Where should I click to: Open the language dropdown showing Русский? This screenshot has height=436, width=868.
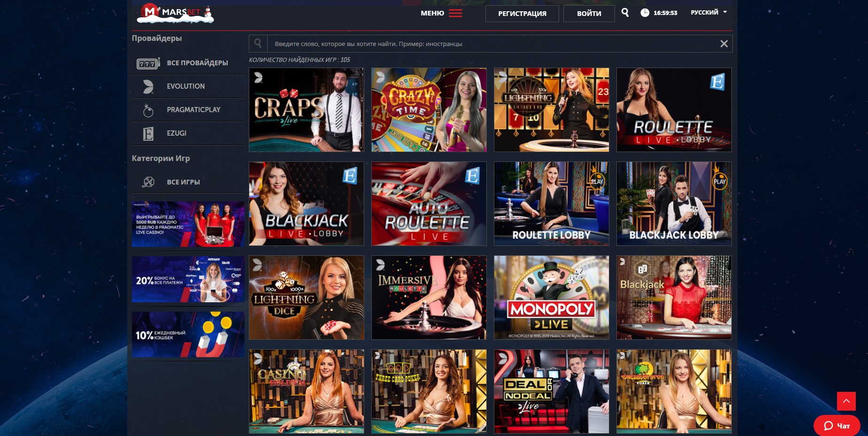pos(709,12)
